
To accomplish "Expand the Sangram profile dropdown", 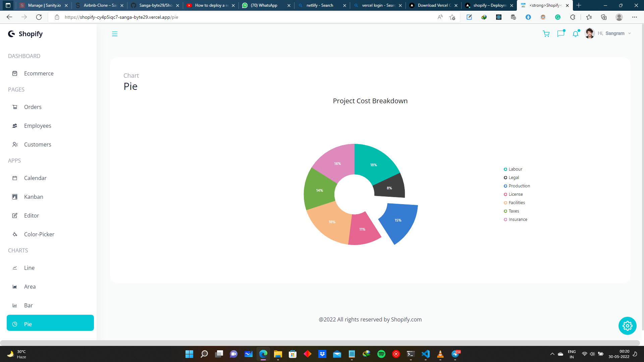I will pyautogui.click(x=615, y=33).
